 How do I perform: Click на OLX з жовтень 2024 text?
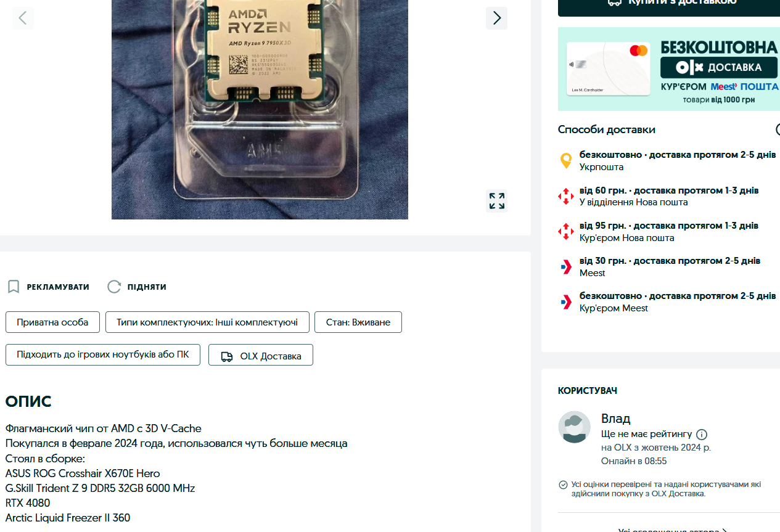656,448
